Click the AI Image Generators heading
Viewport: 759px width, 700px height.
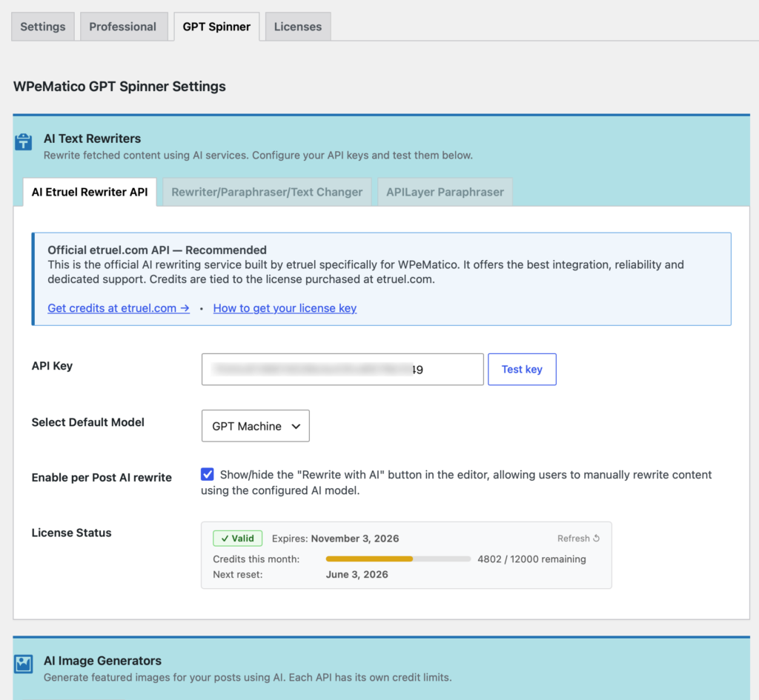click(x=102, y=660)
